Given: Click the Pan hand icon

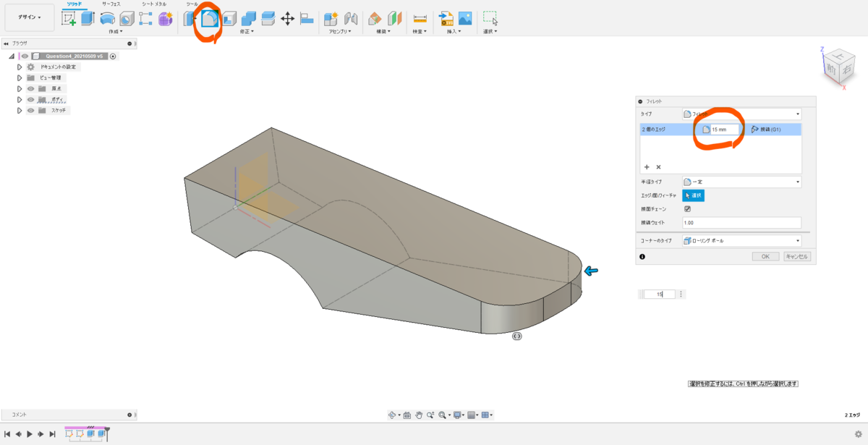Looking at the screenshot, I should pyautogui.click(x=419, y=415).
